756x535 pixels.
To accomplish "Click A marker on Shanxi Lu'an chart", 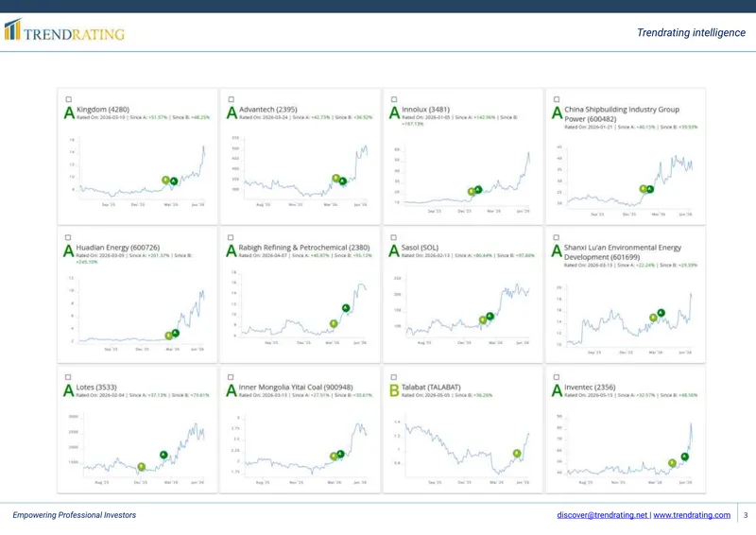I will (661, 313).
